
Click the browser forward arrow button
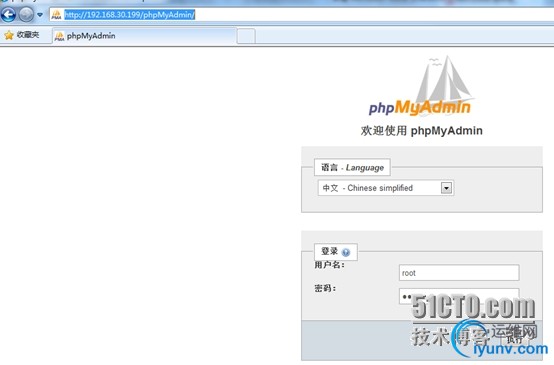click(x=26, y=15)
